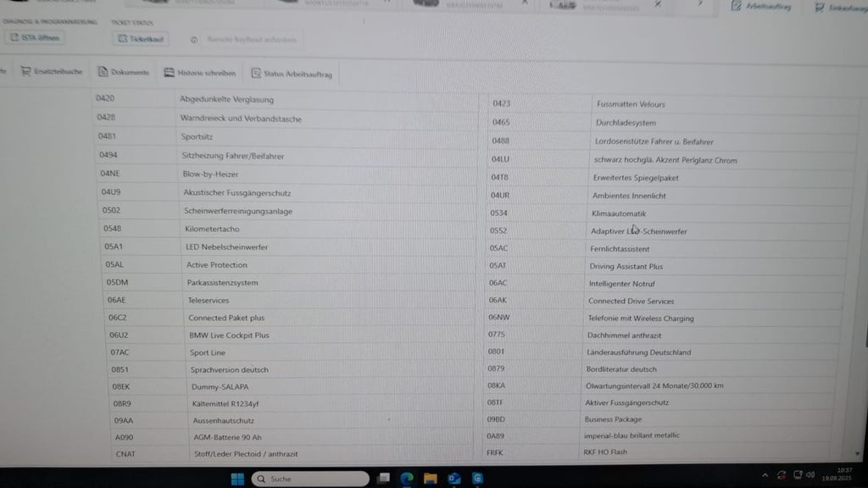The width and height of the screenshot is (868, 488).
Task: Click the Ticketkauf button
Action: [x=141, y=39]
